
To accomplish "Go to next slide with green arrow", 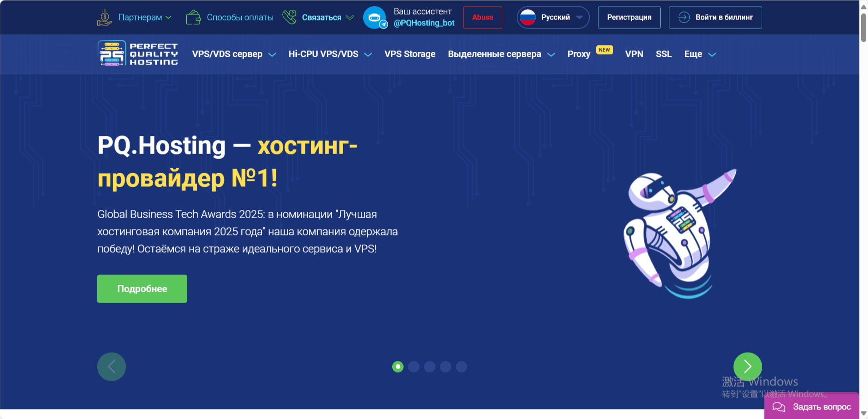I will (747, 366).
